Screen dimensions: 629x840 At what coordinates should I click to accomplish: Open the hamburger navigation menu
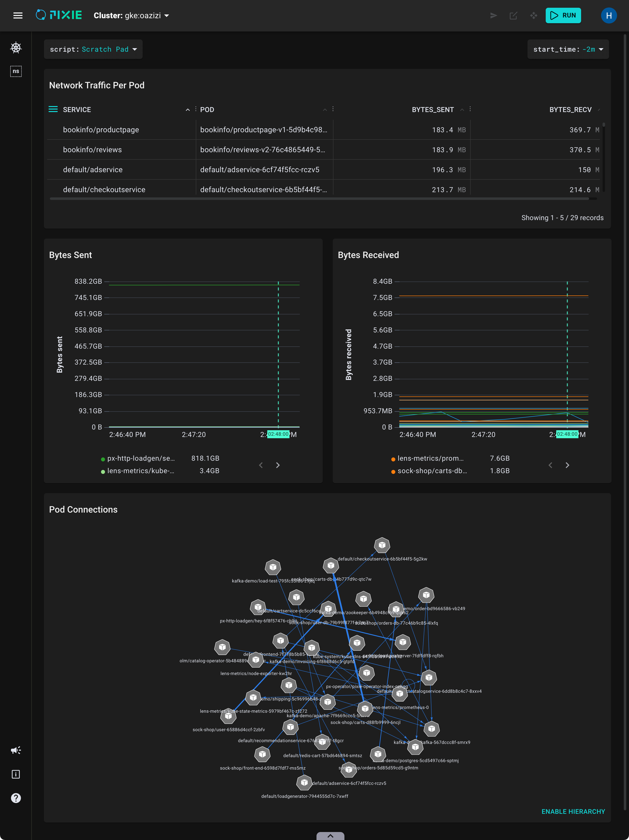(18, 15)
